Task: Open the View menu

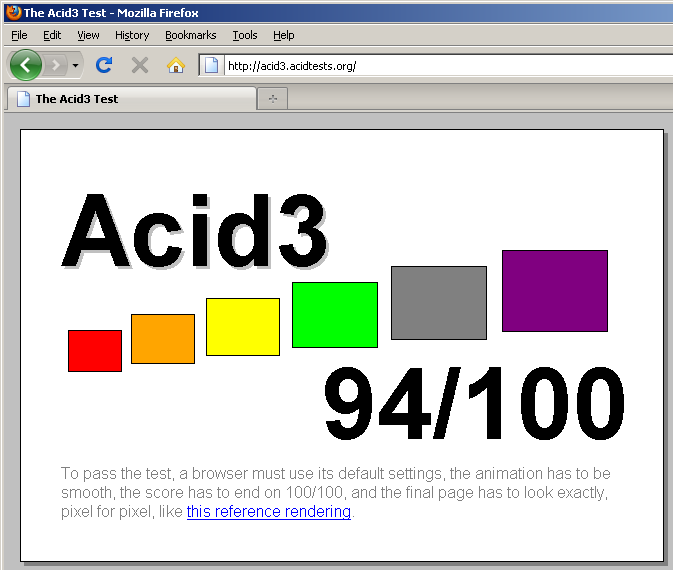Action: (88, 35)
